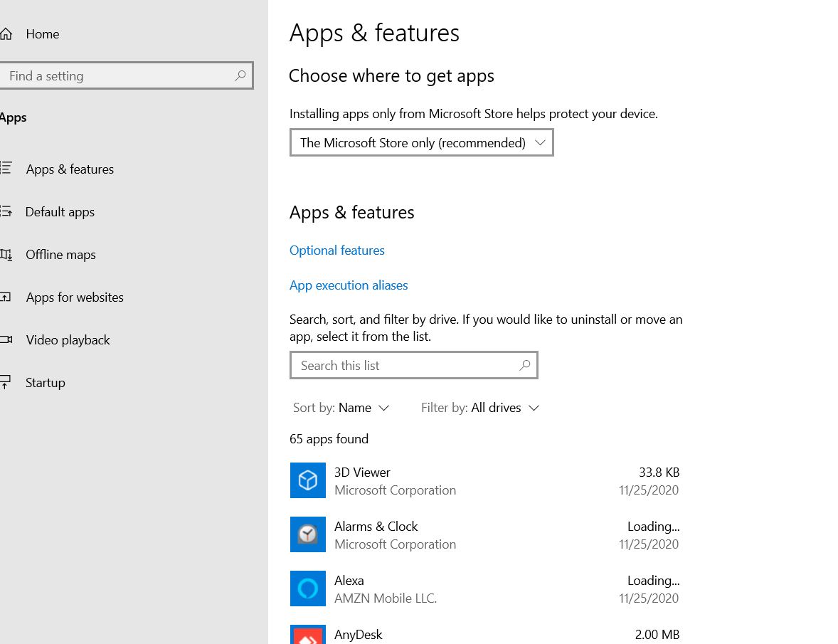Select Apps & features in the sidebar
The width and height of the screenshot is (838, 644).
[x=70, y=169]
